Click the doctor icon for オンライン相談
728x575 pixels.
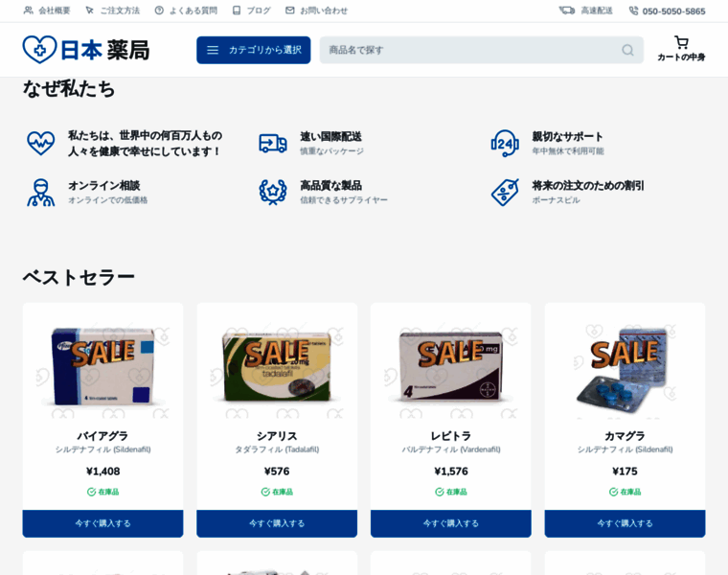(x=41, y=193)
